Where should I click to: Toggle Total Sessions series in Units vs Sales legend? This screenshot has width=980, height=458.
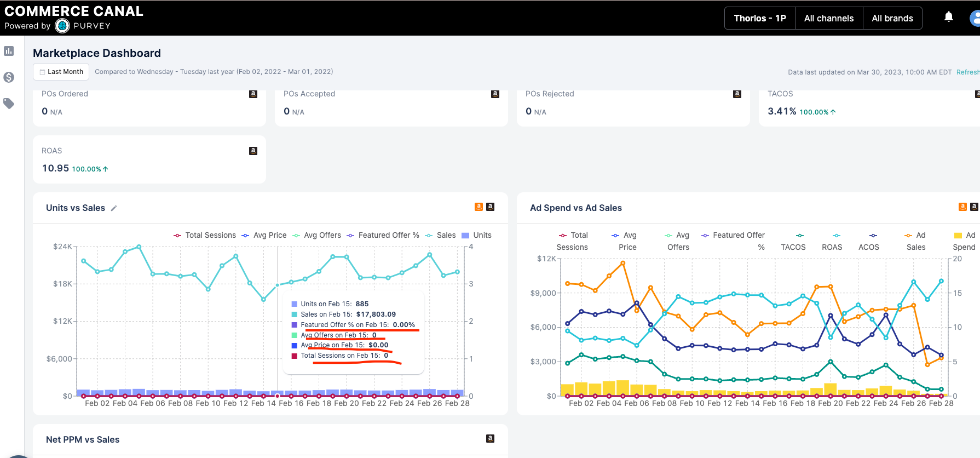(205, 235)
